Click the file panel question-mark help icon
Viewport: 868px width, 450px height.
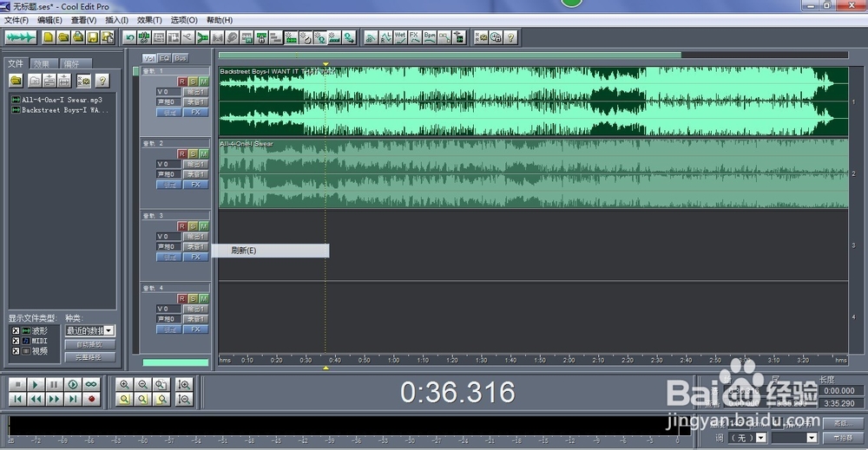click(102, 81)
